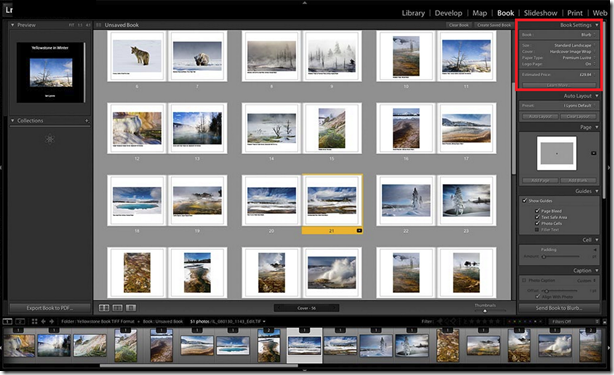Click the Learn More button
The height and width of the screenshot is (375, 614).
tap(559, 85)
